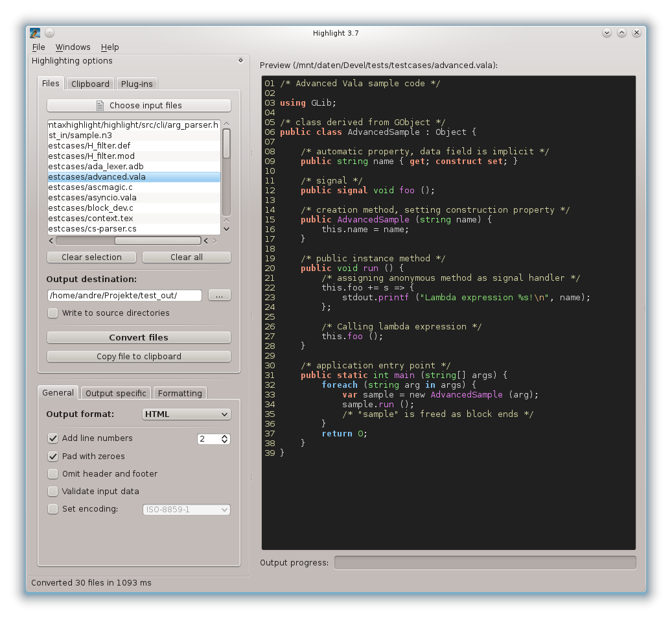Click the 'return 0;' line in preview
The image size is (672, 618).
pyautogui.click(x=345, y=434)
